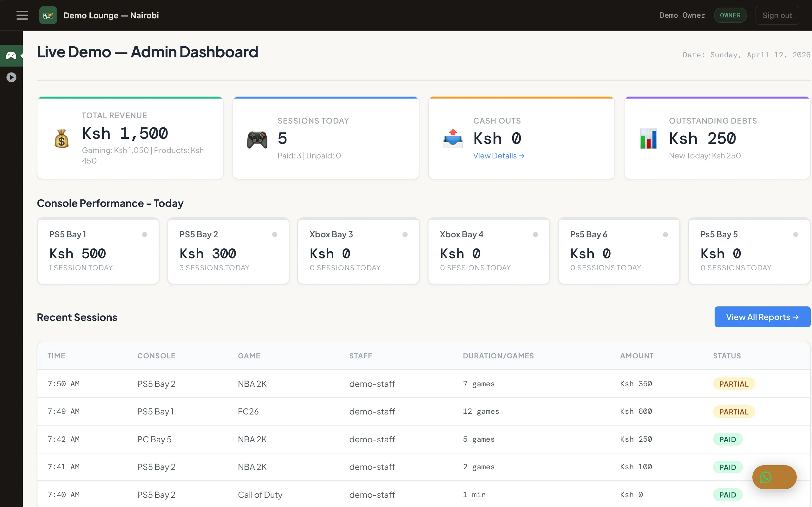This screenshot has width=812, height=507.
Task: Click the Demo Lounge logo icon
Action: pos(48,15)
